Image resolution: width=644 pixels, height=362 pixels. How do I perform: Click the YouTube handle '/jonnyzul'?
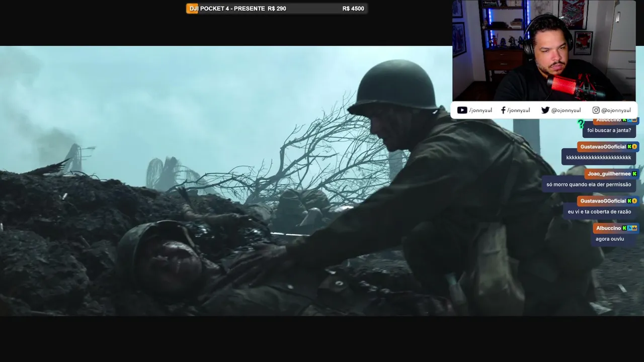tap(480, 110)
